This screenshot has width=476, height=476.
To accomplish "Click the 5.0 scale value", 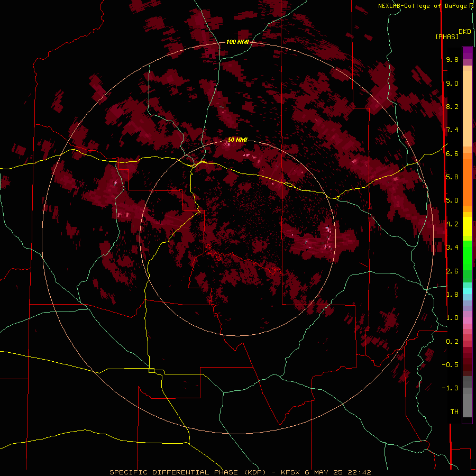I will click(x=452, y=200).
